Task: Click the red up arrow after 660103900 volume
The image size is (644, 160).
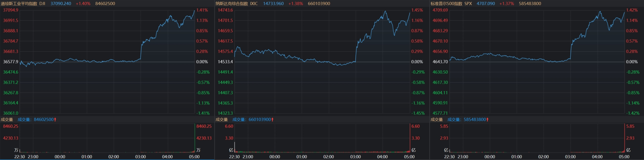Action: pos(272,120)
